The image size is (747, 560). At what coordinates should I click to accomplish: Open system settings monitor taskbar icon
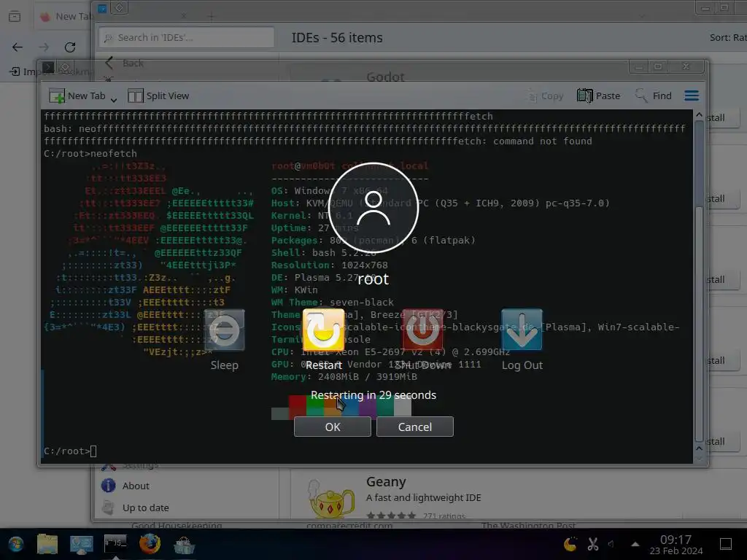tap(82, 544)
